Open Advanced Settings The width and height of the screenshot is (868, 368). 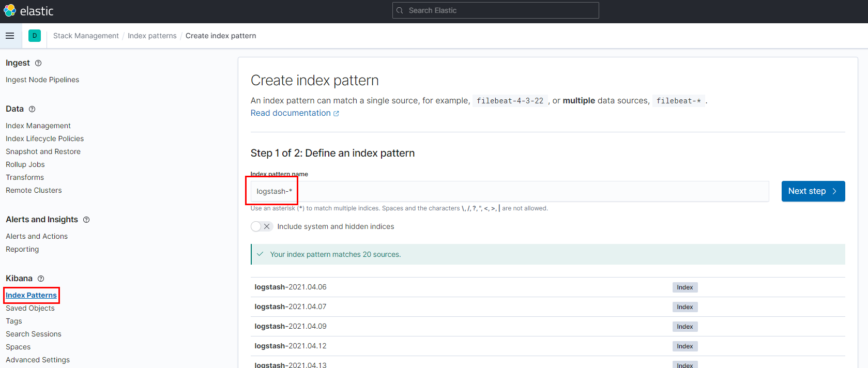click(38, 360)
